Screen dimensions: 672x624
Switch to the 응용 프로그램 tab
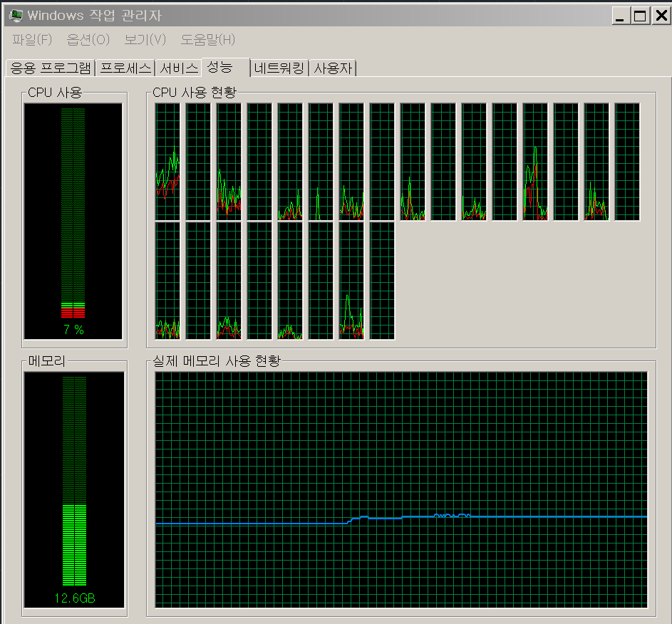(x=51, y=68)
